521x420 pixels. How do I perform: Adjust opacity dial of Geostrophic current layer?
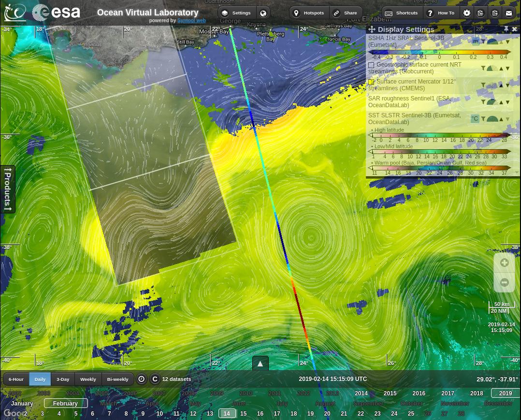[x=492, y=69]
